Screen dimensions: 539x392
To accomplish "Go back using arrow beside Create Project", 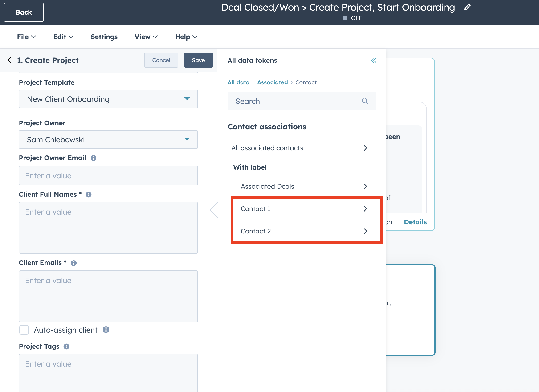I will point(9,60).
